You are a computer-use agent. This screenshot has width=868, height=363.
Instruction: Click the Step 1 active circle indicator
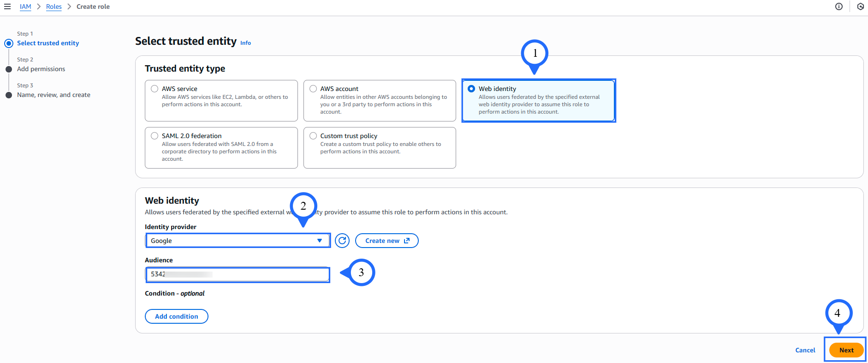(9, 43)
